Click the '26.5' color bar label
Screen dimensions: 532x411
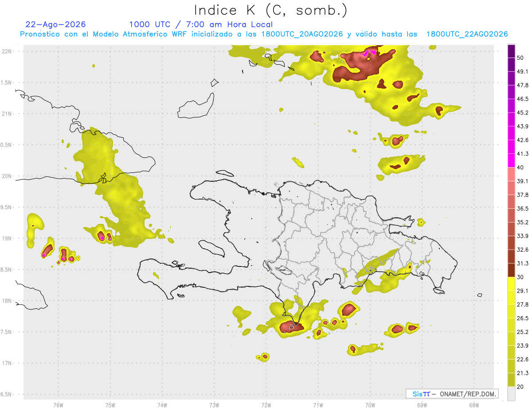pyautogui.click(x=523, y=318)
